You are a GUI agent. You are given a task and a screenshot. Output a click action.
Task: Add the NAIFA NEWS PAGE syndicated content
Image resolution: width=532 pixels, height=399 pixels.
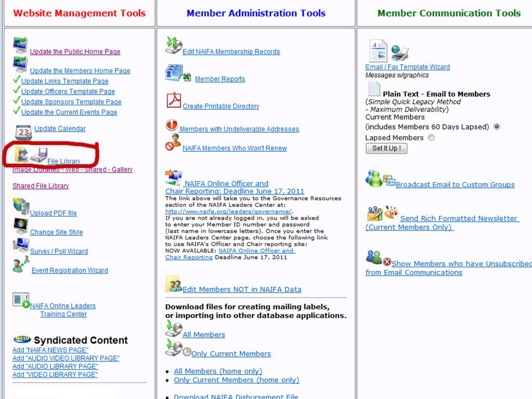(50, 350)
